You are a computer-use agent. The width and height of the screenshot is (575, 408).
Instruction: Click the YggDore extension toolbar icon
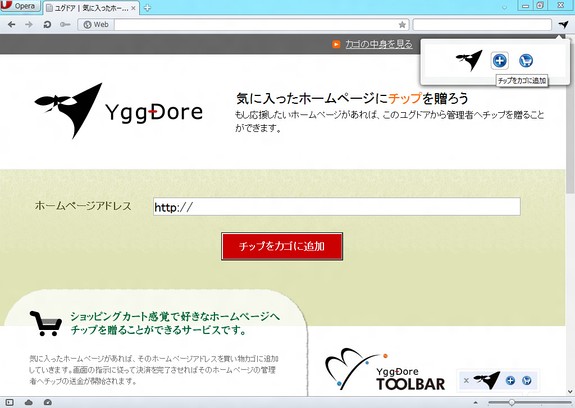pos(563,25)
